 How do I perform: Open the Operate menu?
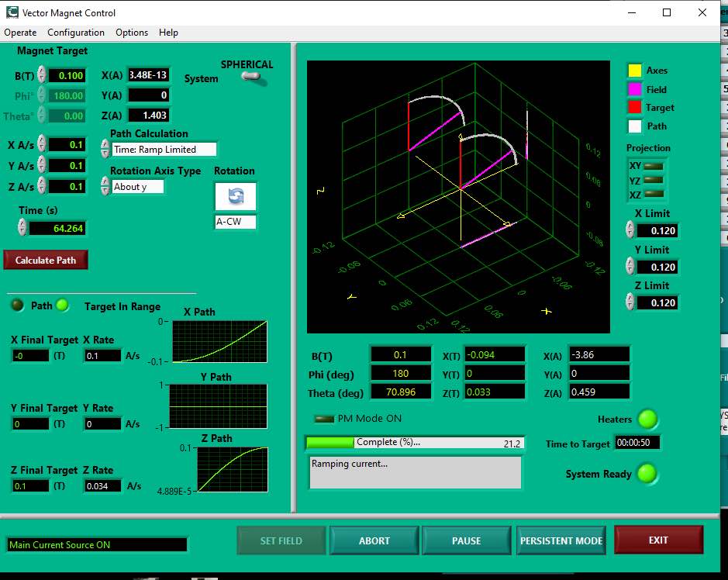20,33
